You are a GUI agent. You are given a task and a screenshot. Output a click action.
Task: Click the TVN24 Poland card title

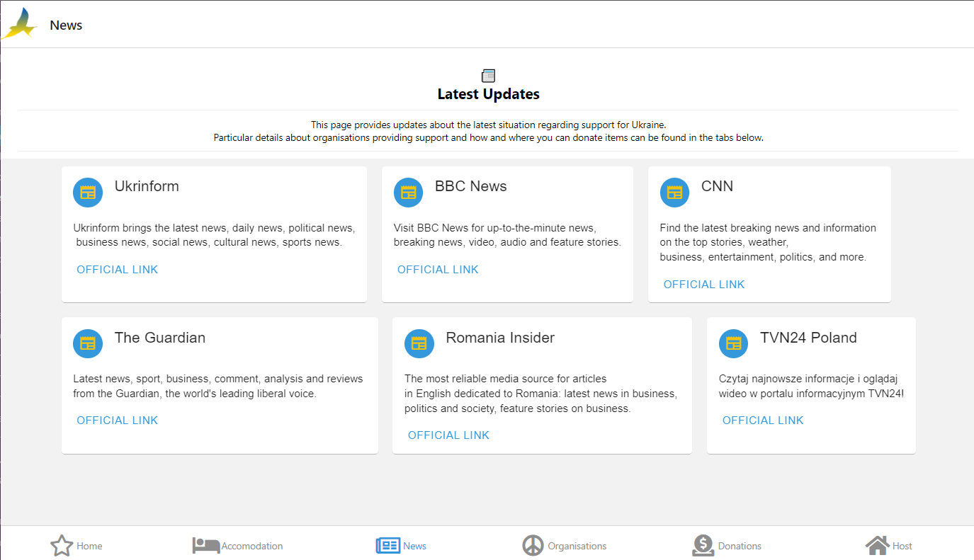(x=808, y=338)
